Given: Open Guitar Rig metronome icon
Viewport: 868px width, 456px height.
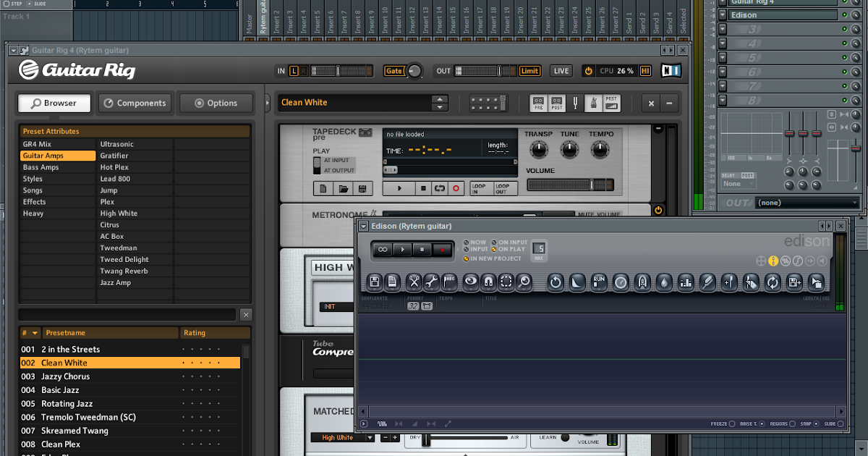Looking at the screenshot, I should pyautogui.click(x=592, y=103).
